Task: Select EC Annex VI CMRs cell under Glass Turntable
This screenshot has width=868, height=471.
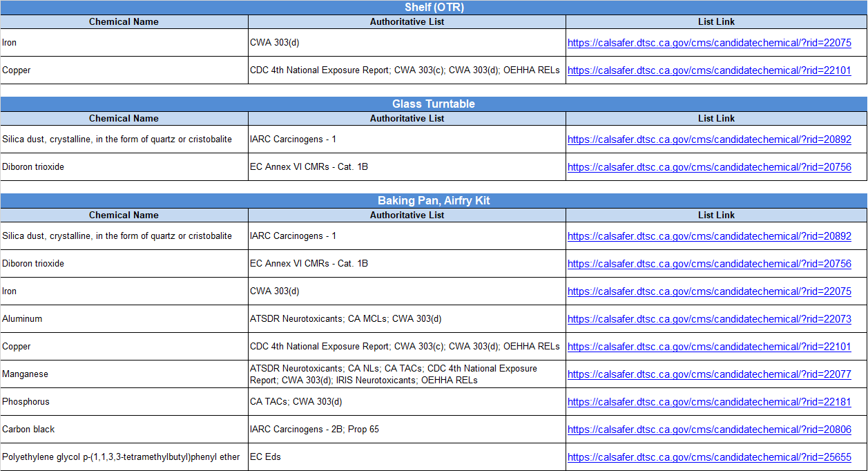Action: 407,167
